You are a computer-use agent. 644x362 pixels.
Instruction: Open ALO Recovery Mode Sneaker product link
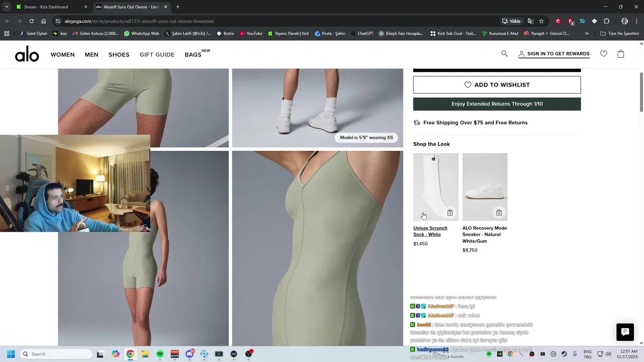(485, 234)
